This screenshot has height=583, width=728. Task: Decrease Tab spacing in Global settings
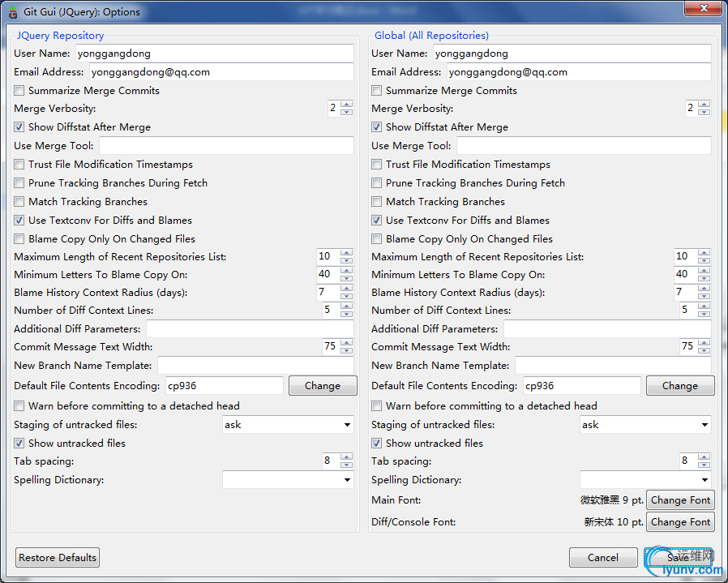point(704,465)
